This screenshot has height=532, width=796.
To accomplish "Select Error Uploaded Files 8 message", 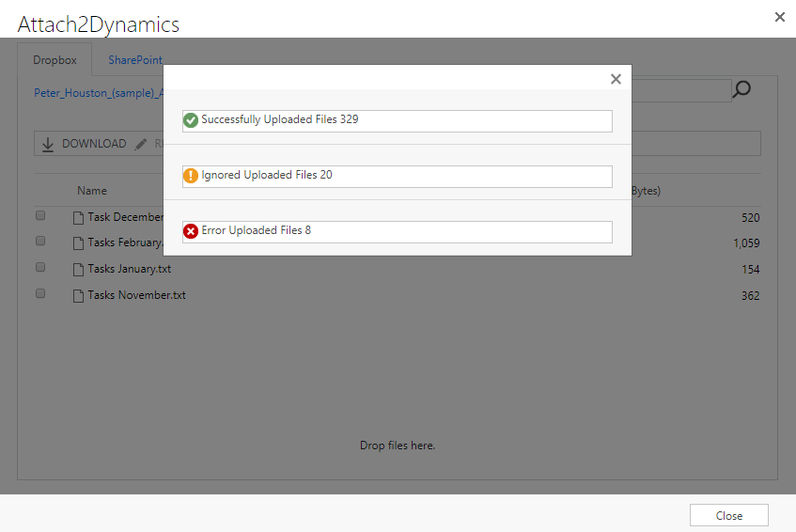I will point(398,232).
